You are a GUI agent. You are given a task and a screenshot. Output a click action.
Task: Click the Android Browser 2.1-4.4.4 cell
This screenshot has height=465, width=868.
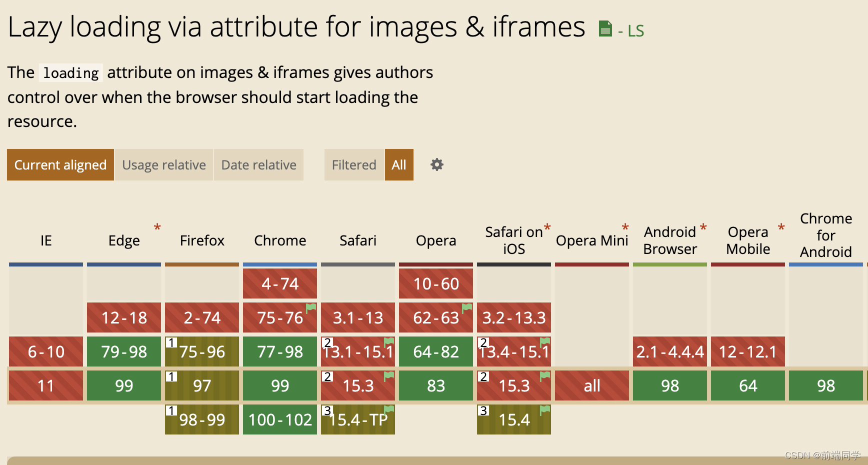[670, 351]
